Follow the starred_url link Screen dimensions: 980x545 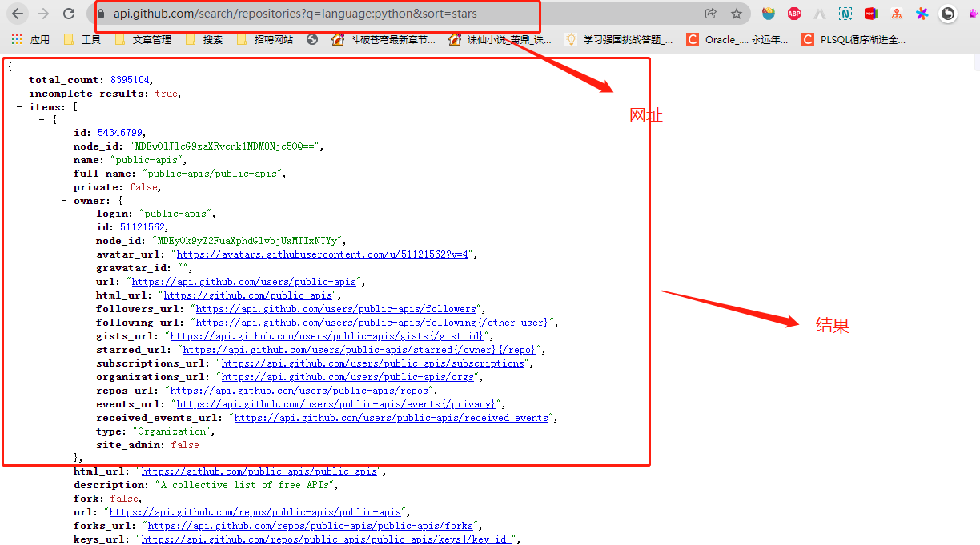[x=361, y=350]
